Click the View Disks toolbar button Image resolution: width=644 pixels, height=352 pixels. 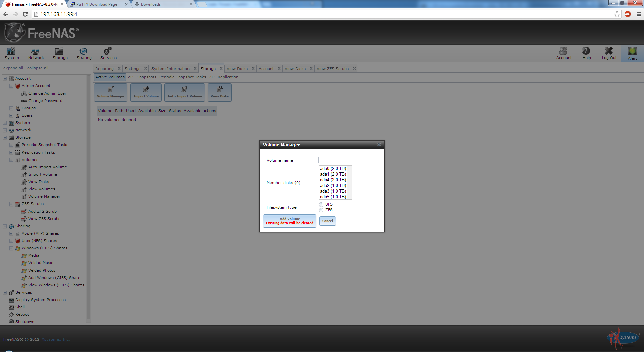pos(220,93)
